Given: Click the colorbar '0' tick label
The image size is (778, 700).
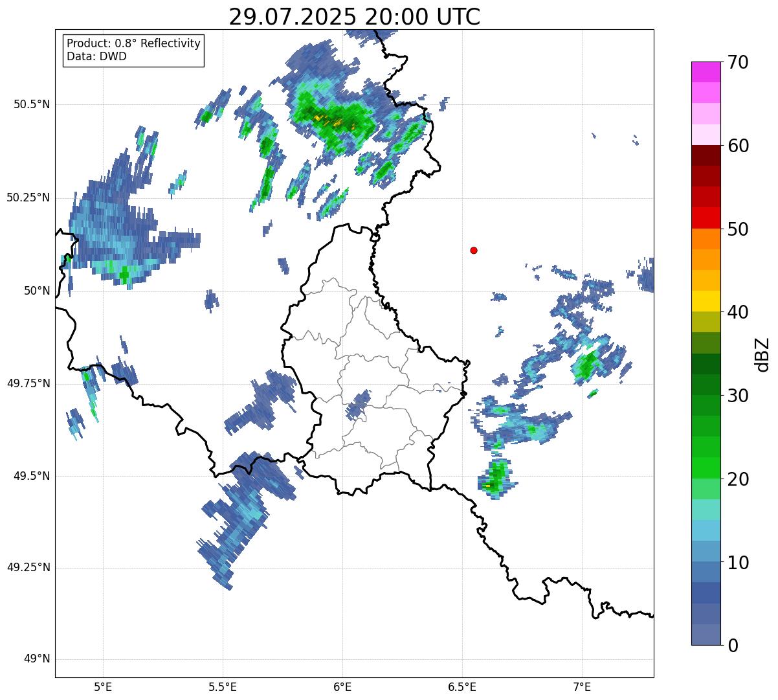Looking at the screenshot, I should point(733,646).
